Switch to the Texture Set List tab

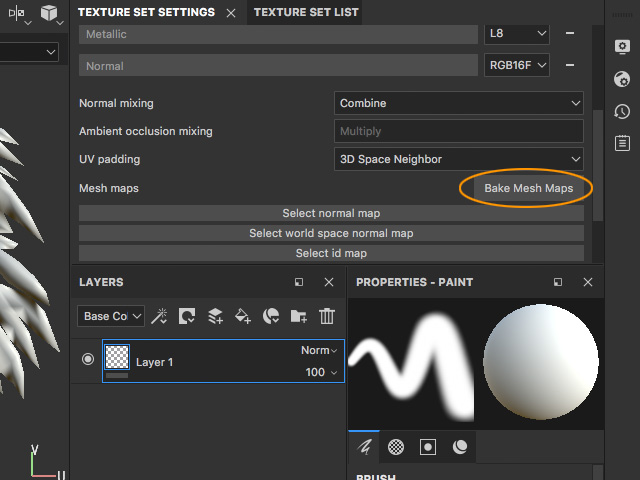(x=305, y=13)
